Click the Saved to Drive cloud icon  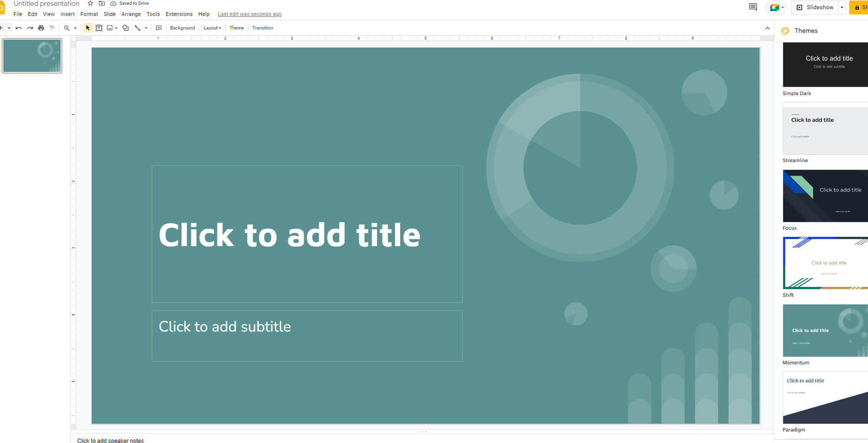click(113, 3)
